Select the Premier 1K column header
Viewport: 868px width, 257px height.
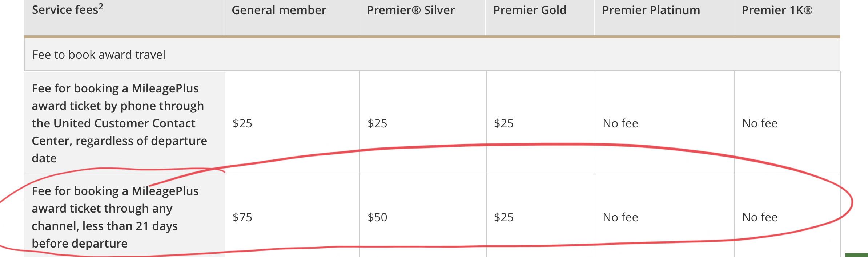pos(777,10)
